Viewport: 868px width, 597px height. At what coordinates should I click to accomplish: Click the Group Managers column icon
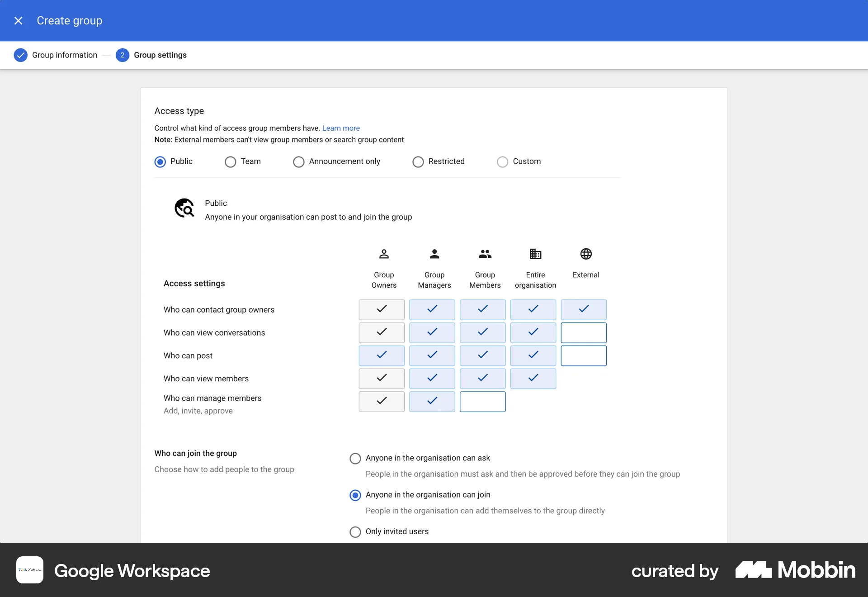point(434,254)
